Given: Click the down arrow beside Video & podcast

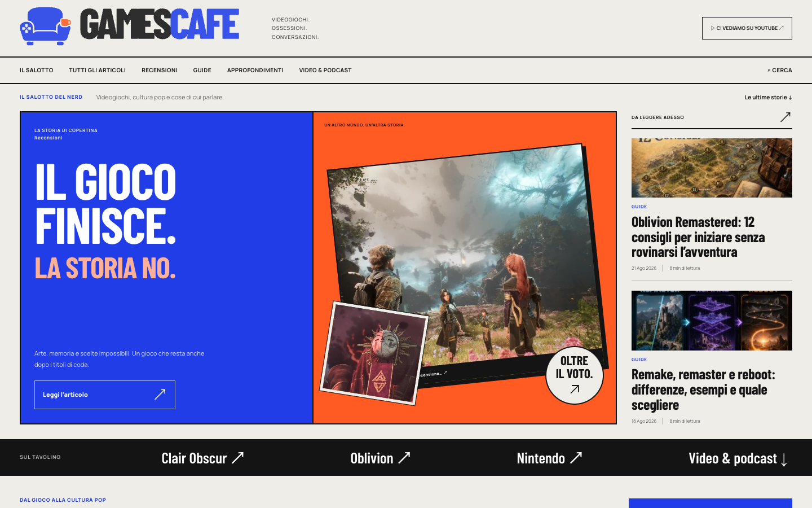Looking at the screenshot, I should (x=784, y=459).
